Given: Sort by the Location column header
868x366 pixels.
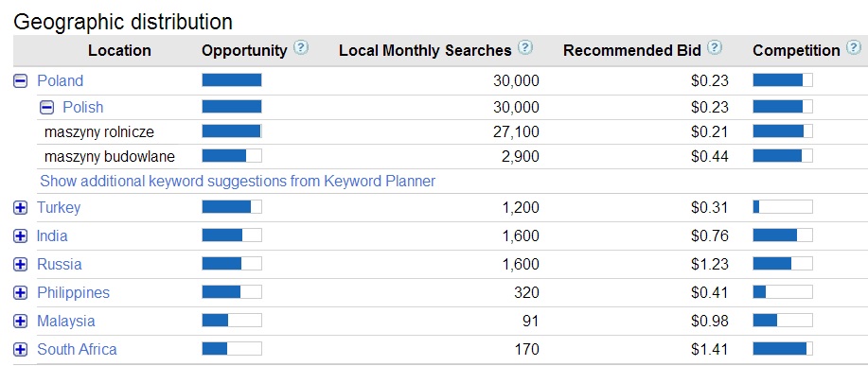Looking at the screenshot, I should tap(119, 50).
